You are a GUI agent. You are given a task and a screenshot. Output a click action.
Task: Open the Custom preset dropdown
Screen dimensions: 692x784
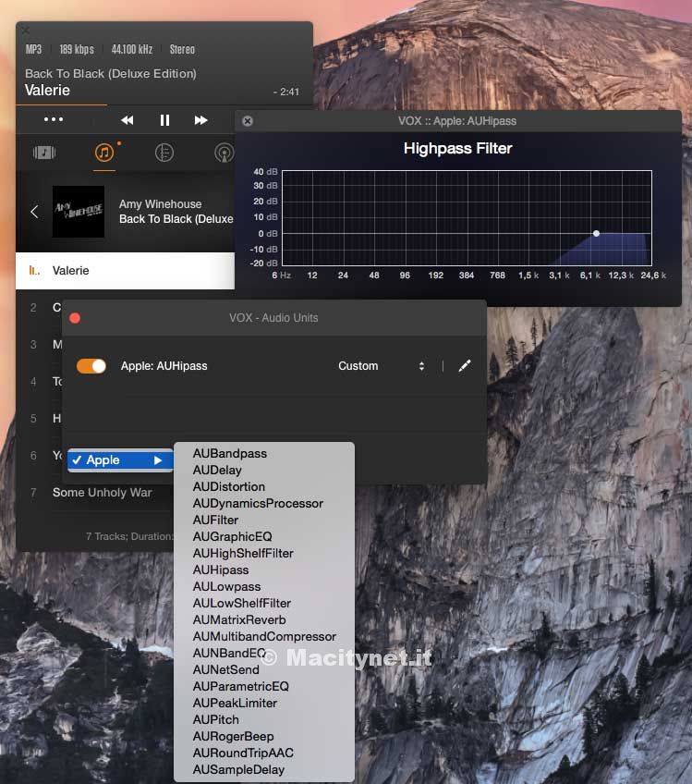coord(382,366)
